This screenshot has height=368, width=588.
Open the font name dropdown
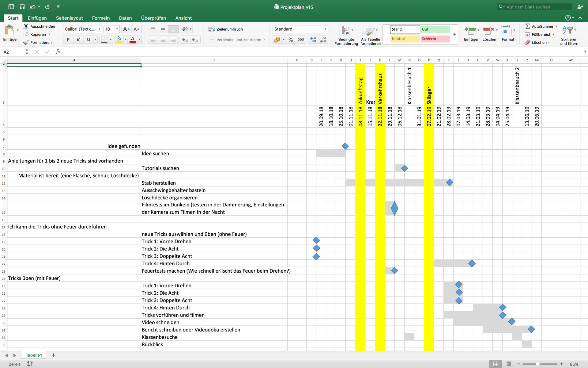[100, 29]
